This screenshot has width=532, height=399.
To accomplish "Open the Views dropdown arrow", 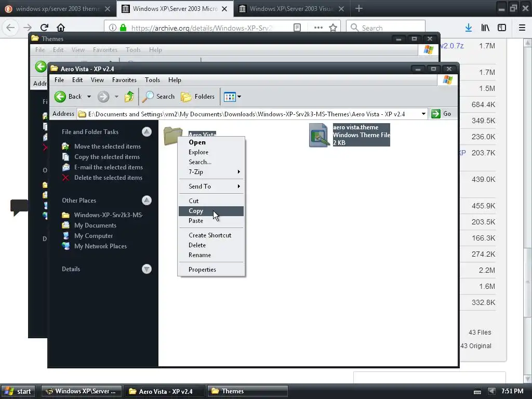I will (239, 97).
